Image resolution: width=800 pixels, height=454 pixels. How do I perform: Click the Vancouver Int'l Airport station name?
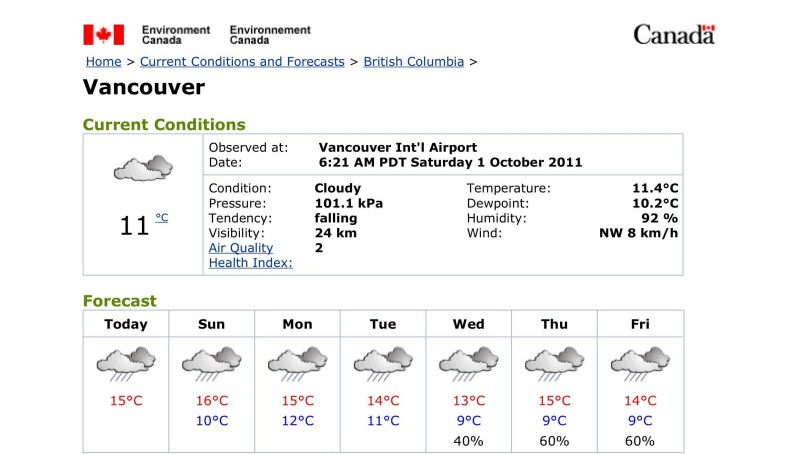397,148
